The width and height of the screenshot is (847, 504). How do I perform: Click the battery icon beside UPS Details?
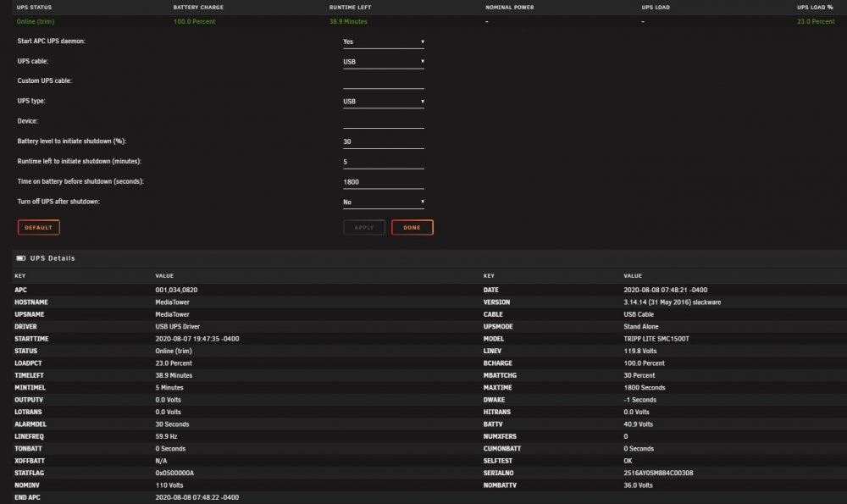click(21, 258)
